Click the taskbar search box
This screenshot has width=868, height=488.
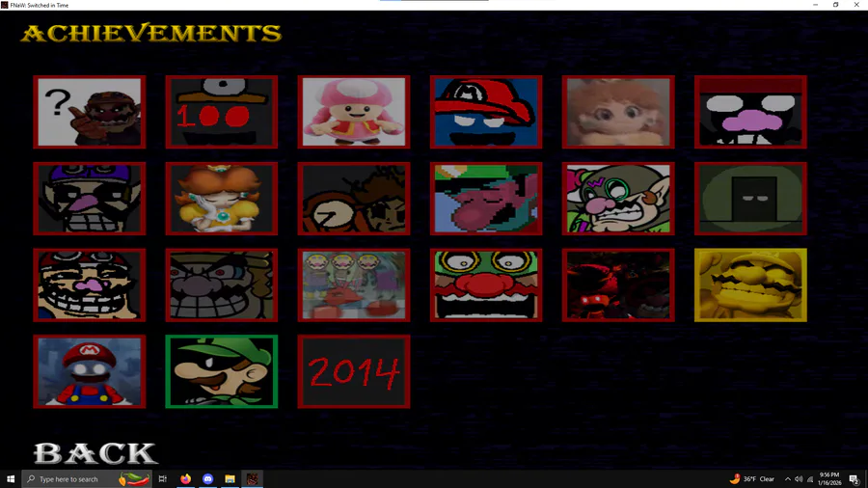click(87, 478)
